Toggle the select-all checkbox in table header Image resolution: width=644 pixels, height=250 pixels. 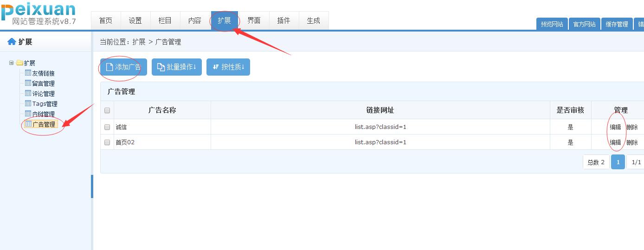click(x=107, y=110)
